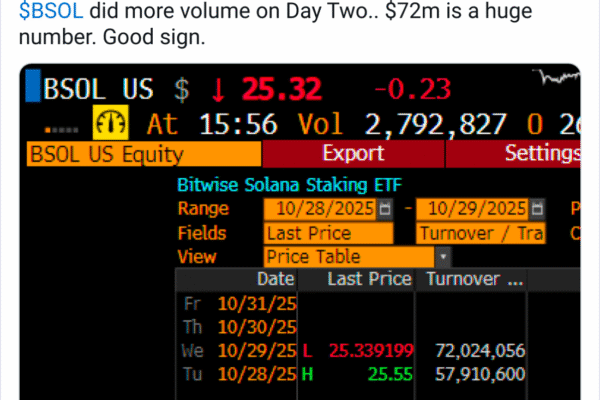The width and height of the screenshot is (600, 400).
Task: Click the mini sparkline chart thumbnail
Action: [558, 78]
